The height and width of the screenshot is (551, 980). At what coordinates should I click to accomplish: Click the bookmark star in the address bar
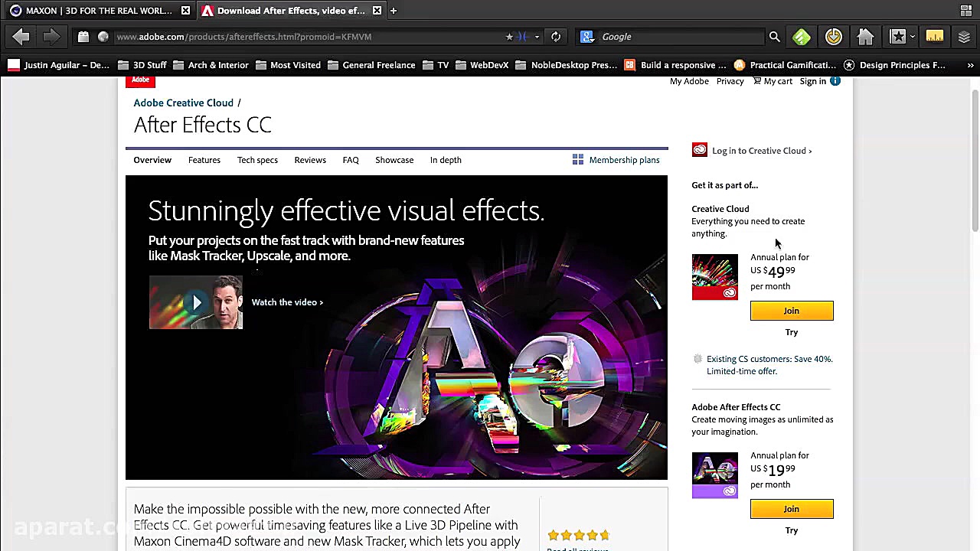click(x=509, y=37)
